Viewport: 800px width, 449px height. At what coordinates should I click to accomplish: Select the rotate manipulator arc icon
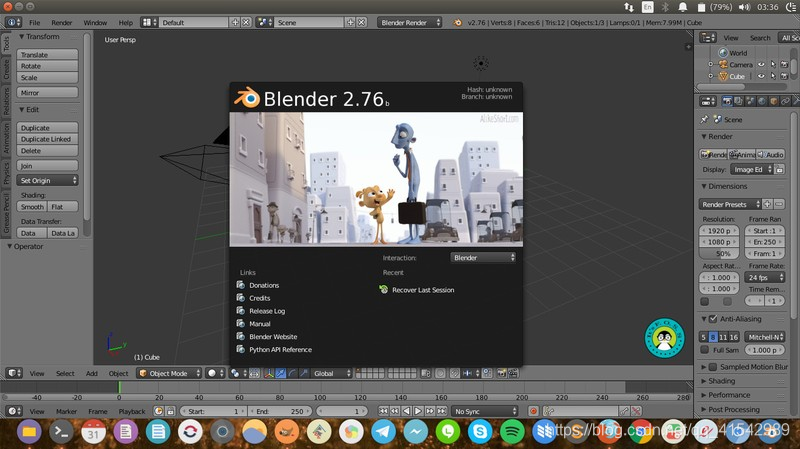coord(292,373)
